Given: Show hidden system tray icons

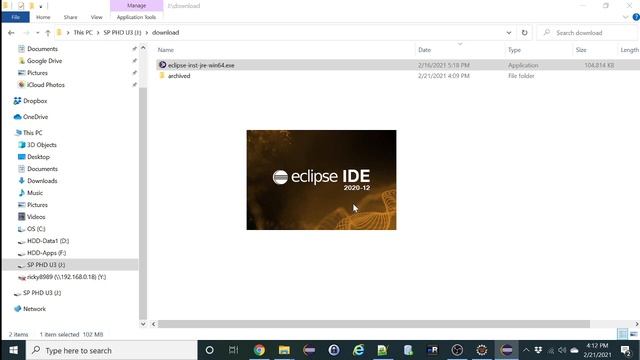Looking at the screenshot, I should tap(526, 350).
